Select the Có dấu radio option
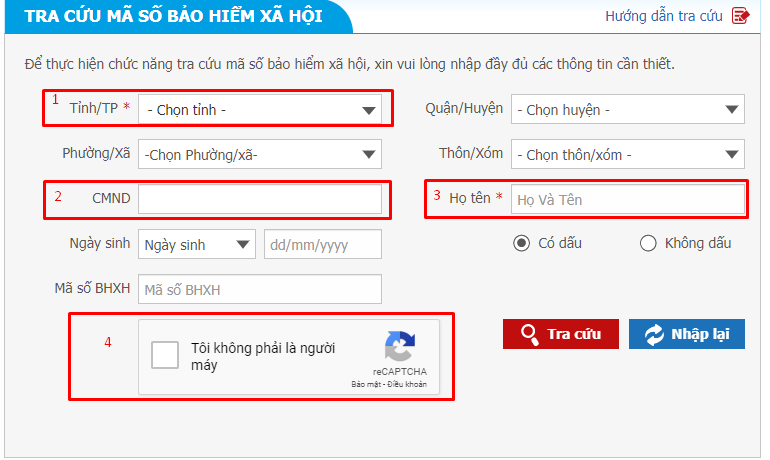770x460 pixels. pyautogui.click(x=521, y=243)
